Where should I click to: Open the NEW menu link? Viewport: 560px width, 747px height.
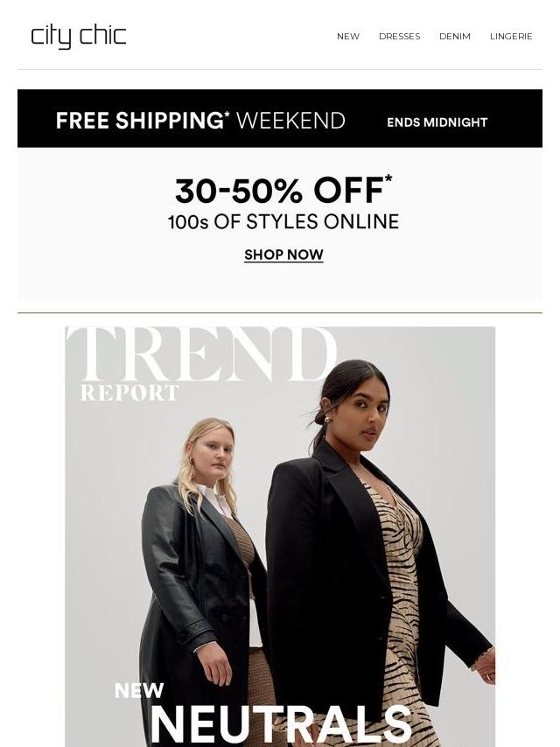coord(348,36)
